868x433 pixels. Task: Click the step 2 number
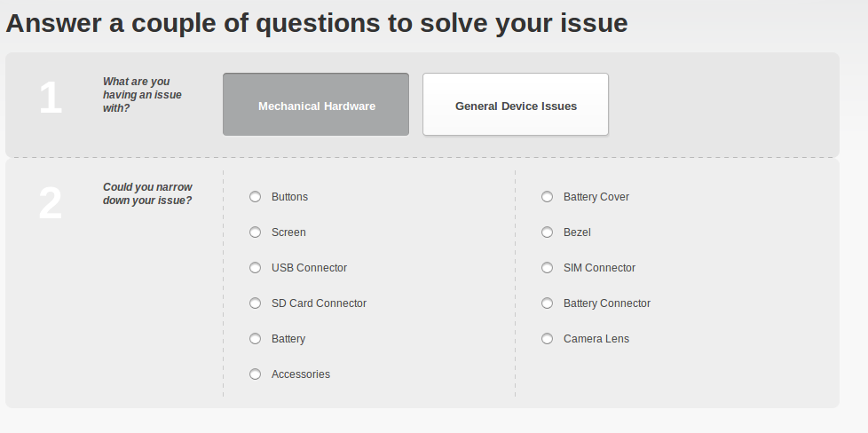tap(51, 205)
